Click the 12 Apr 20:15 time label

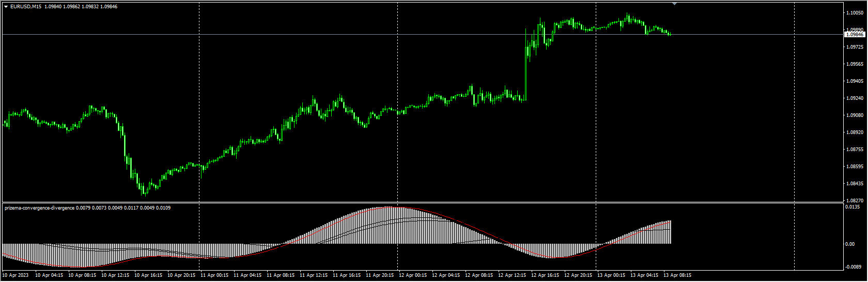[x=578, y=275]
